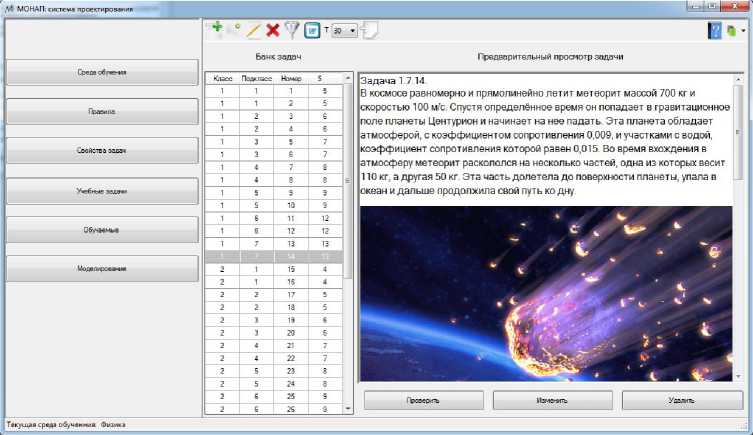
Task: Click the Удалить button
Action: click(682, 400)
